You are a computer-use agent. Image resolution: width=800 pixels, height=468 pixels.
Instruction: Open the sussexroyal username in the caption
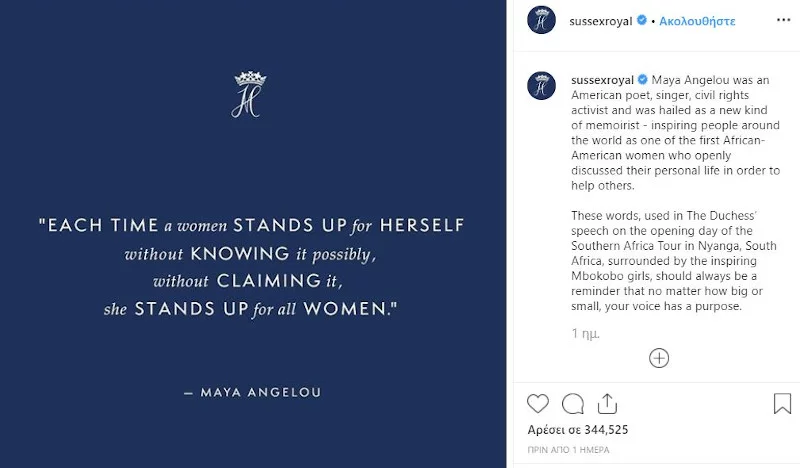click(x=601, y=79)
